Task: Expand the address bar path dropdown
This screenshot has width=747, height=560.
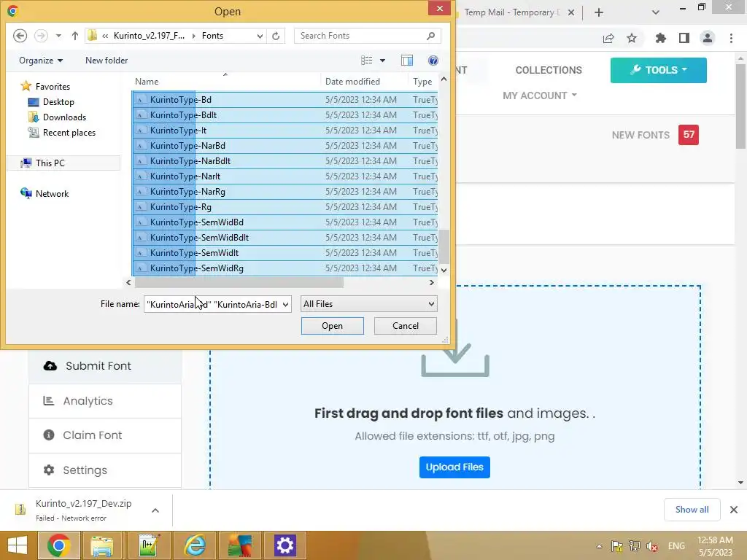Action: pos(260,36)
